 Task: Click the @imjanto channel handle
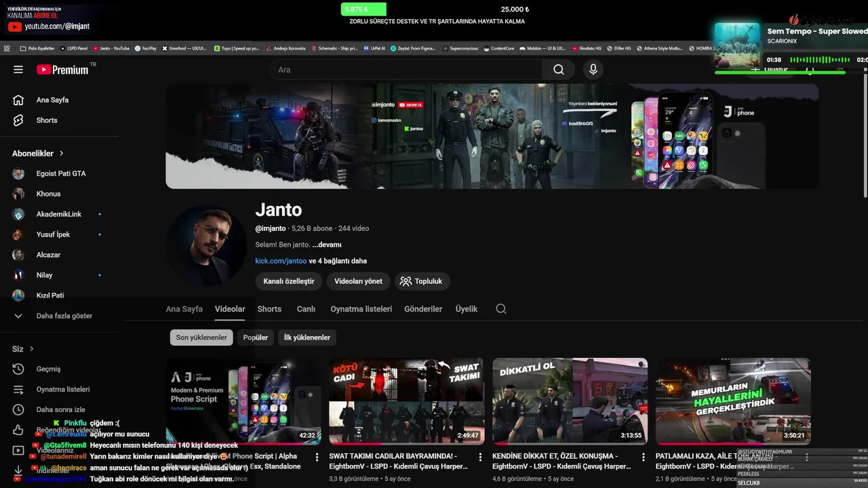click(x=271, y=228)
